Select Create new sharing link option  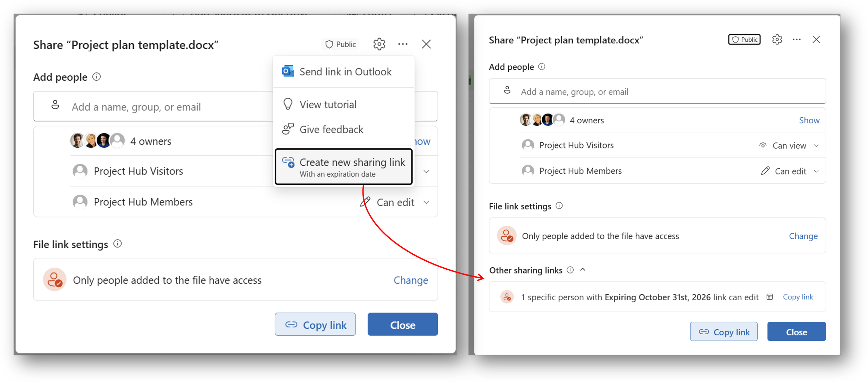(344, 167)
